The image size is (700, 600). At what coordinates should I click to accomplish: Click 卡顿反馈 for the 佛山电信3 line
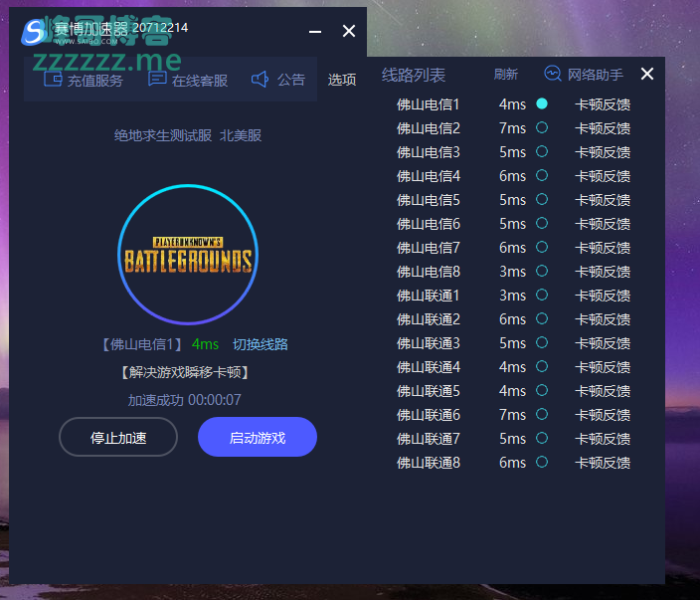pos(603,152)
